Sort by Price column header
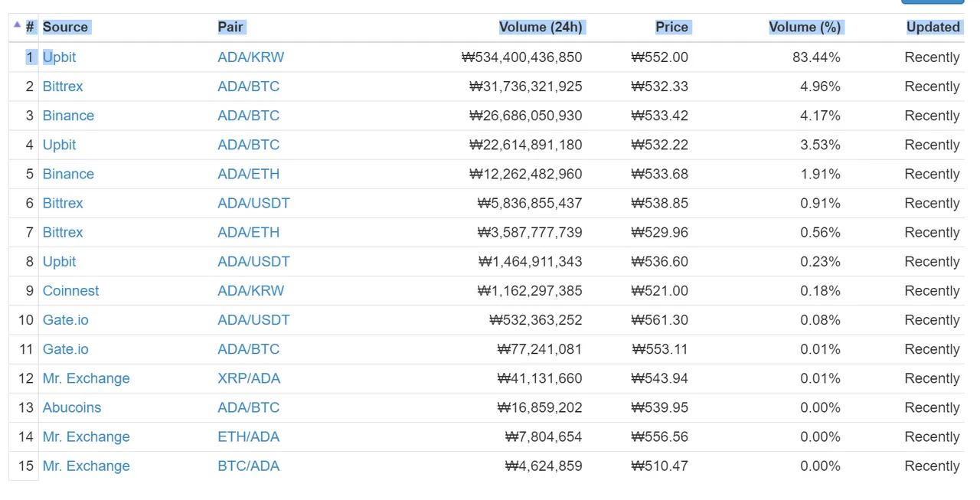Image resolution: width=980 pixels, height=500 pixels. (671, 27)
